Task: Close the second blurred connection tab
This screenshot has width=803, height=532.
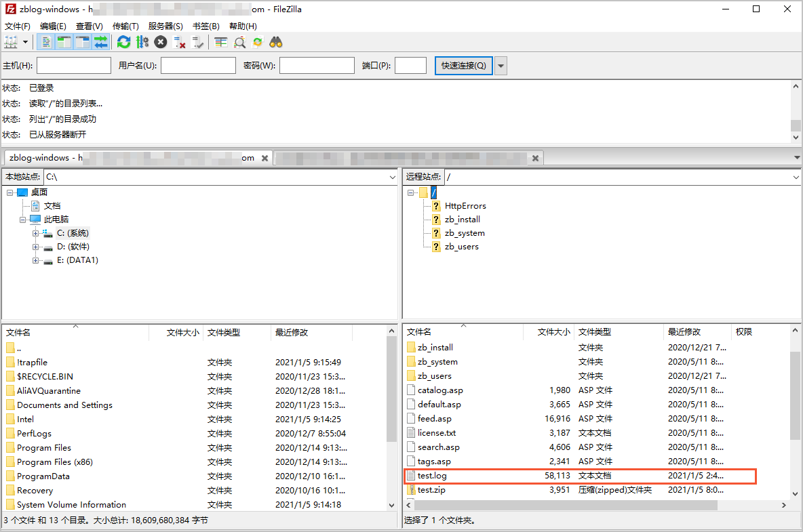Action: click(x=535, y=158)
